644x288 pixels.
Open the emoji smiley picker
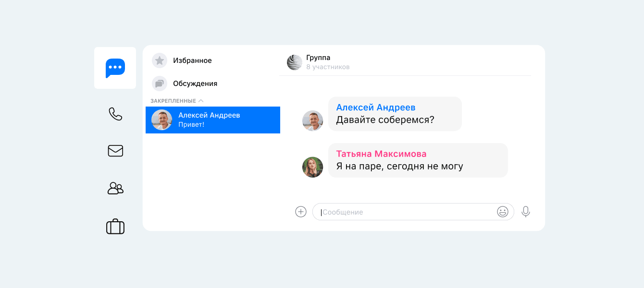pos(502,212)
